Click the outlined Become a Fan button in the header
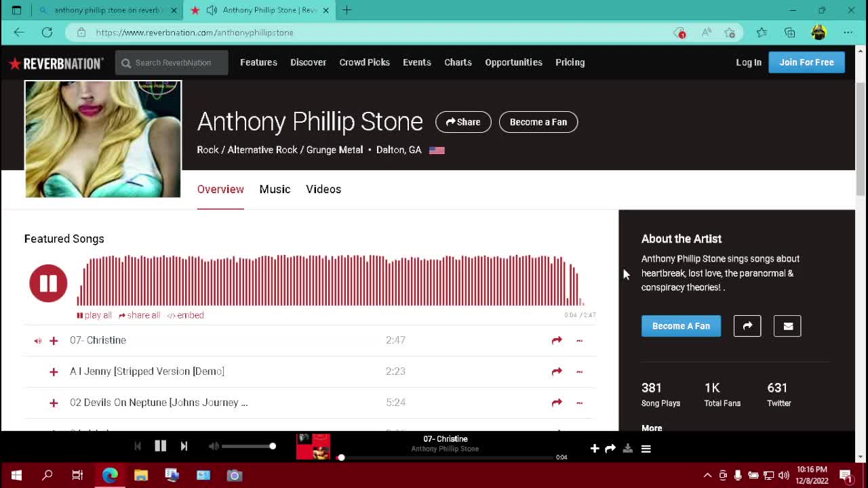Screen dimensions: 868x488 pyautogui.click(x=538, y=122)
